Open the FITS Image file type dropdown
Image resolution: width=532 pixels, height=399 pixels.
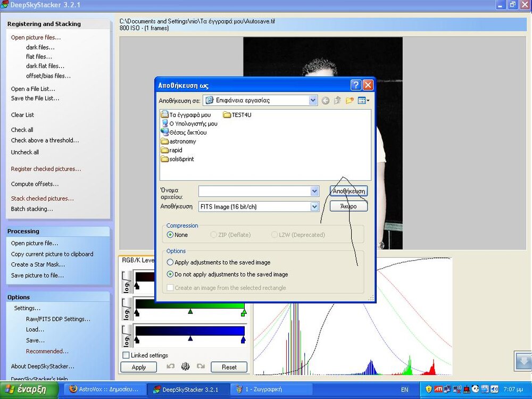tap(314, 206)
